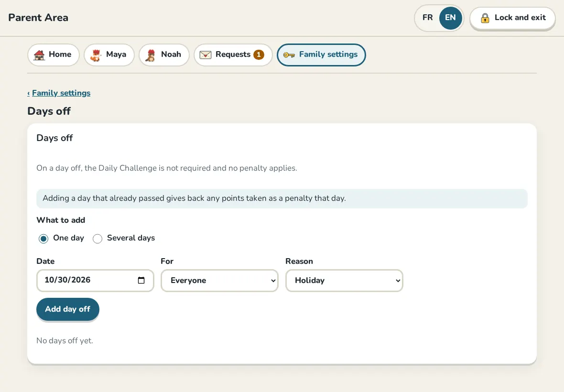
Task: Open the Maya tab
Action: [x=109, y=55]
